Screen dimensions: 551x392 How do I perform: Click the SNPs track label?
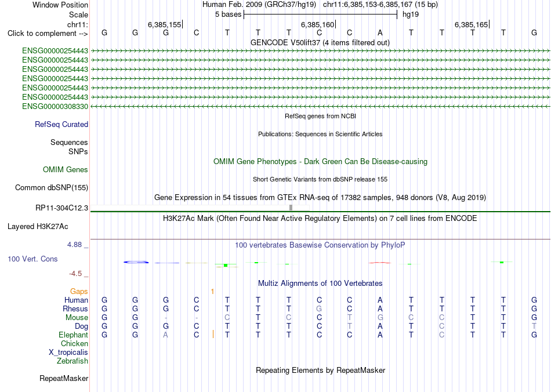coord(78,151)
